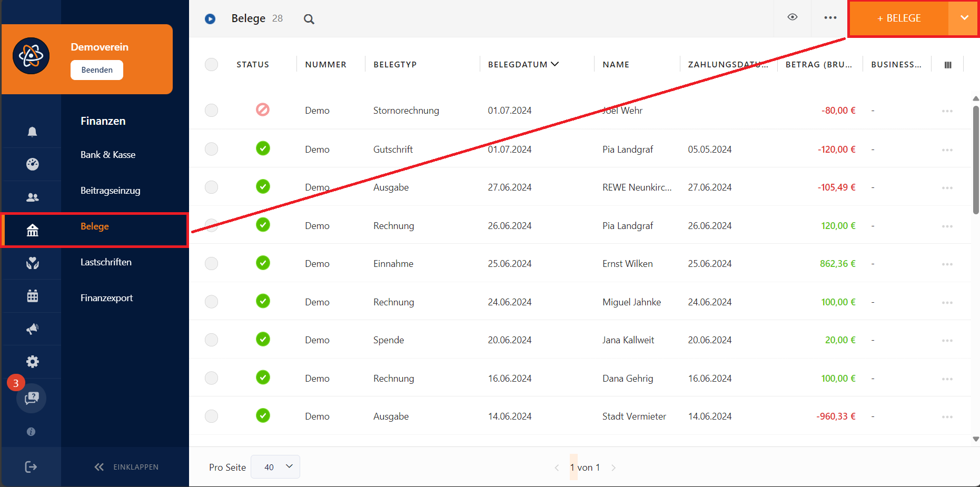Click the Stadt Vermieter name cell
Image resolution: width=980 pixels, height=487 pixels.
pyautogui.click(x=634, y=416)
